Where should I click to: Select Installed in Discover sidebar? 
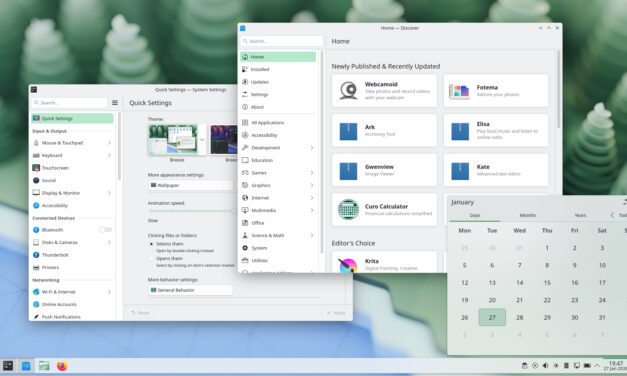point(278,69)
